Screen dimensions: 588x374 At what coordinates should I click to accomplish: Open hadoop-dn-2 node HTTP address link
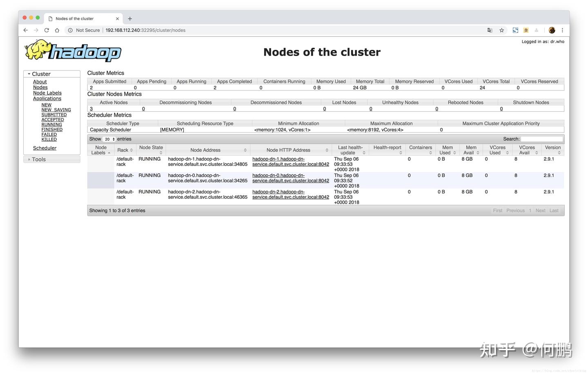(x=291, y=194)
